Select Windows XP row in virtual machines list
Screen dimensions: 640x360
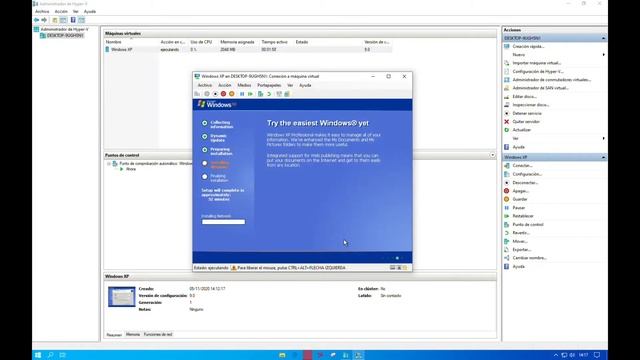pos(248,49)
